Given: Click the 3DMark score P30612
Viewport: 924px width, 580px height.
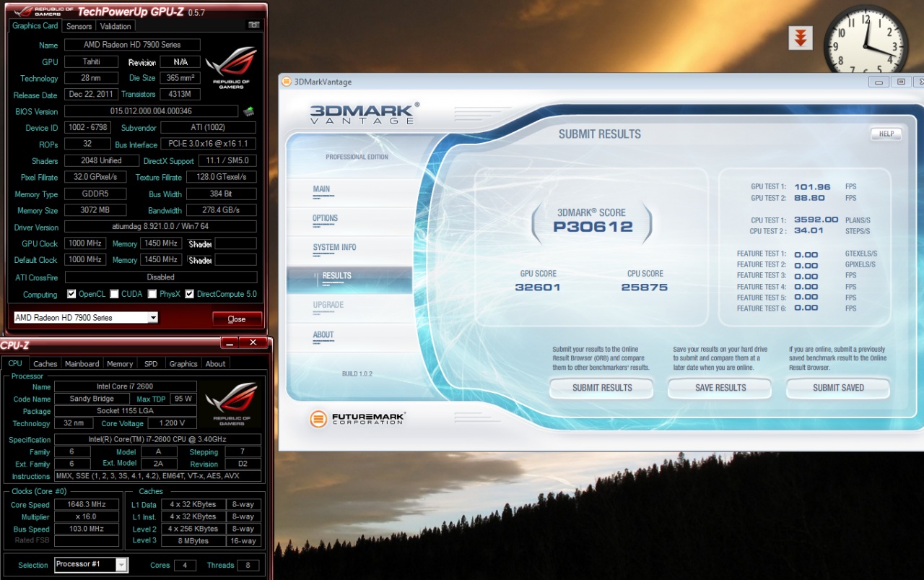Looking at the screenshot, I should pos(593,227).
